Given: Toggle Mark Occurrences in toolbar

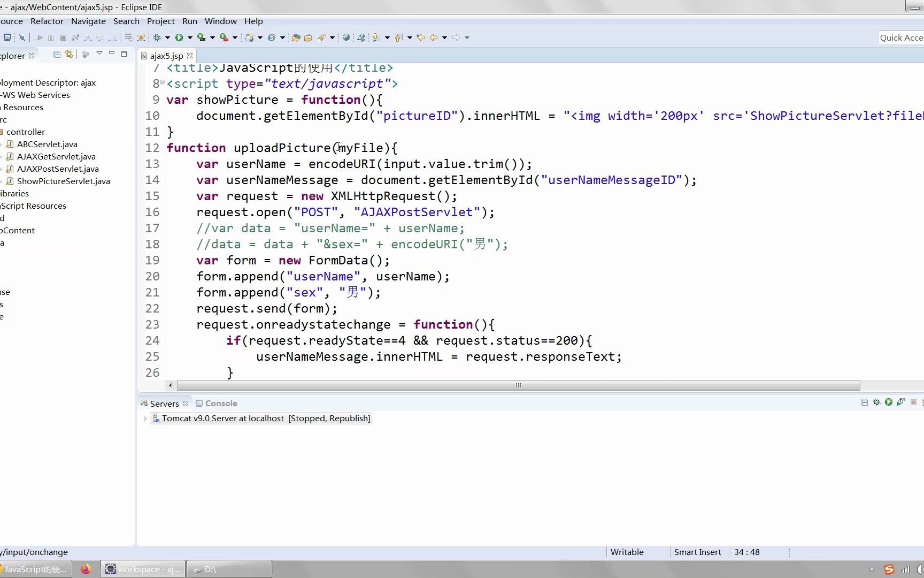Looking at the screenshot, I should pos(321,37).
